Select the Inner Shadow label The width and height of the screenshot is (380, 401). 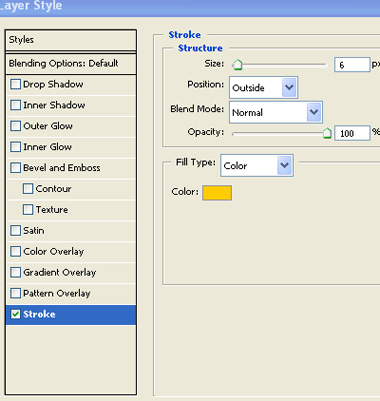tap(54, 105)
